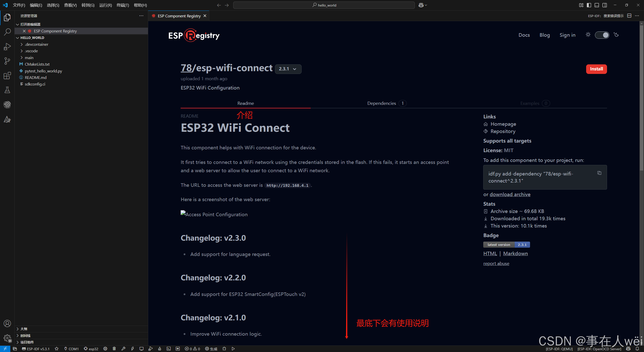Viewport: 644px width, 352px height.
Task: Copy the idf.py add-dependency command
Action: point(599,173)
